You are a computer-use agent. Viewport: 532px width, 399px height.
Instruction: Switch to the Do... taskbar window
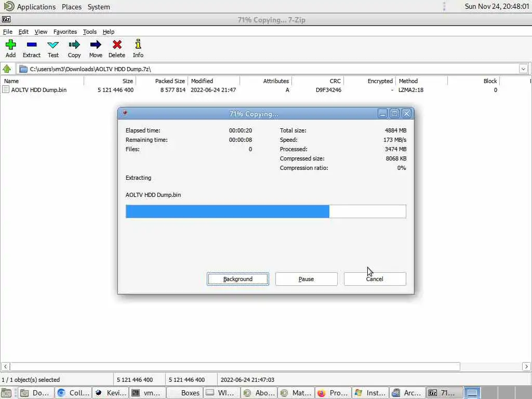pyautogui.click(x=36, y=393)
